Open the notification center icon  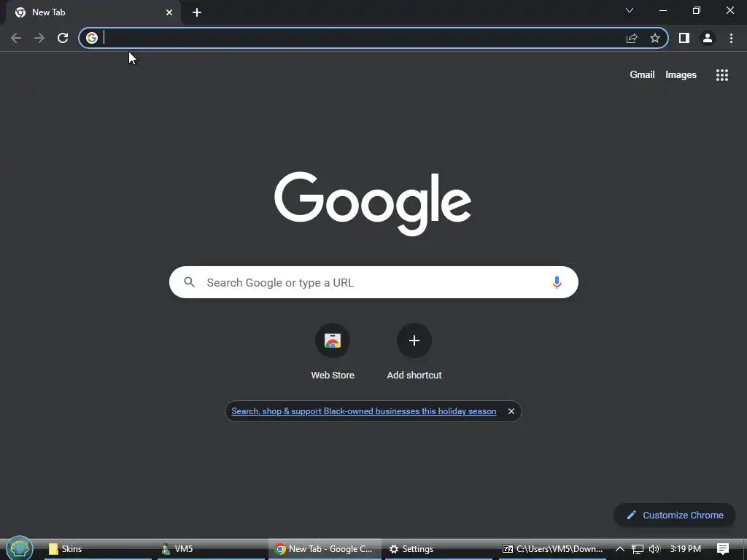[723, 549]
